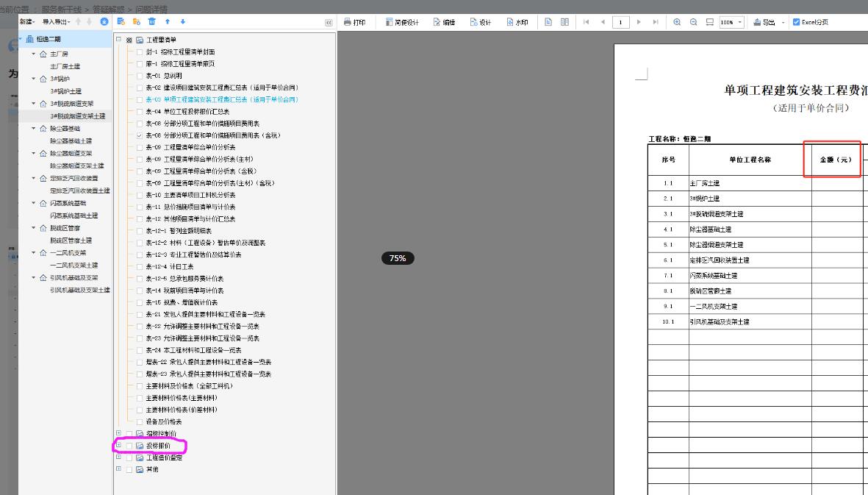The image size is (868, 495).
Task: Collapse the 工程量清单 folder node
Action: coord(118,39)
